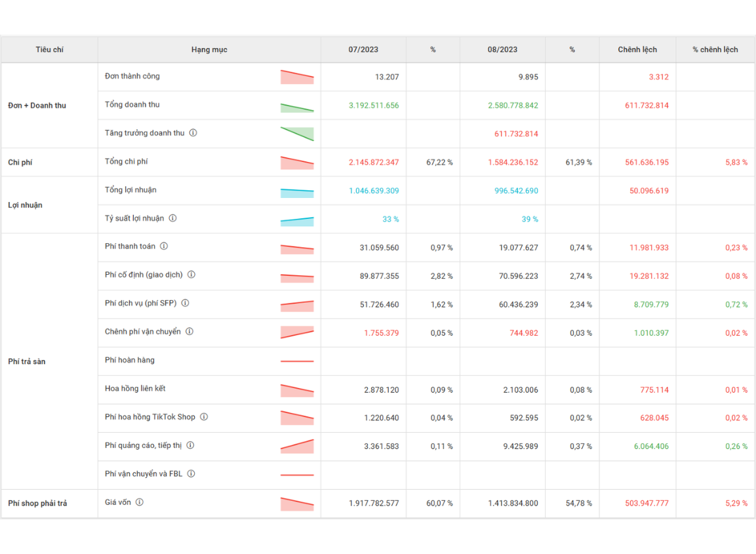
Task: Open info icon for Phí quảng cáo, tiếp thị
Action: tap(190, 445)
